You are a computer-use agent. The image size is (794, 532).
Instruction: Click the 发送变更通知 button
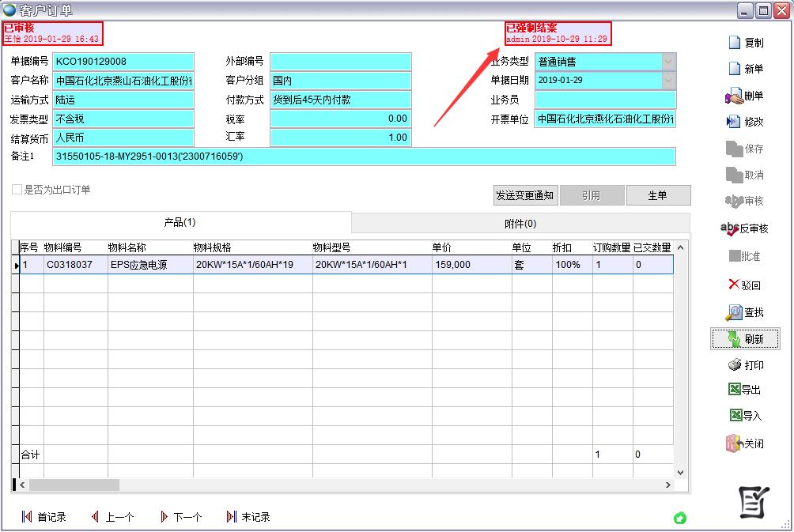coord(525,195)
